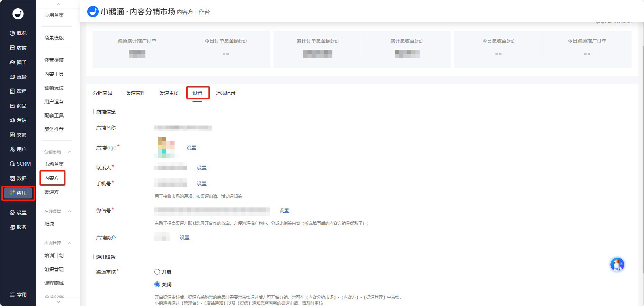Image resolution: width=644 pixels, height=306 pixels.
Task: Open the 商品 products section
Action: point(18,106)
